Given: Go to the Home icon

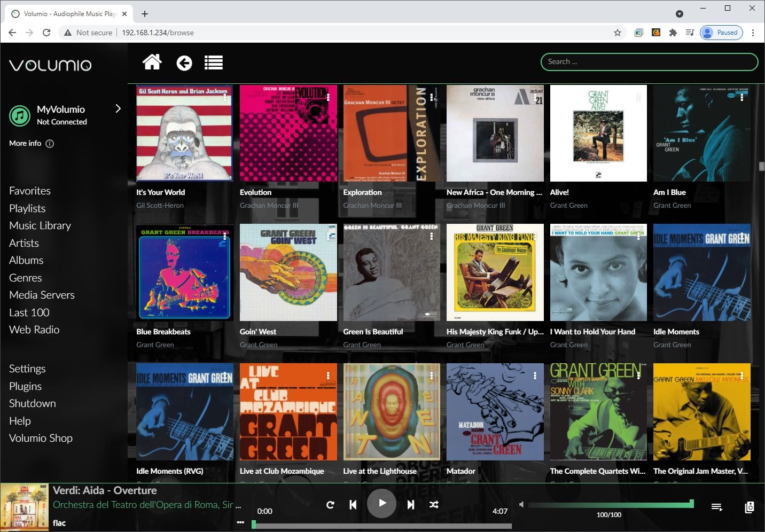Looking at the screenshot, I should (x=152, y=62).
